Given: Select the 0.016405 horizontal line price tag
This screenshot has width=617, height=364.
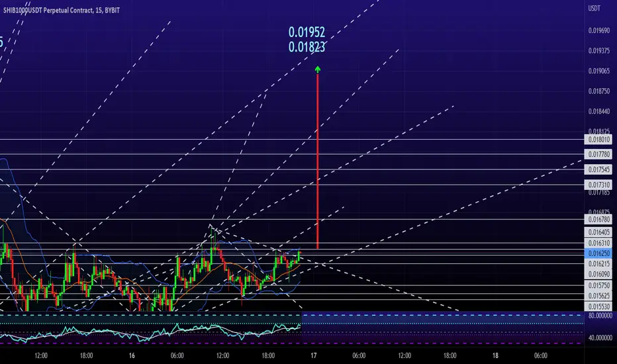Looking at the screenshot, I should tap(598, 232).
